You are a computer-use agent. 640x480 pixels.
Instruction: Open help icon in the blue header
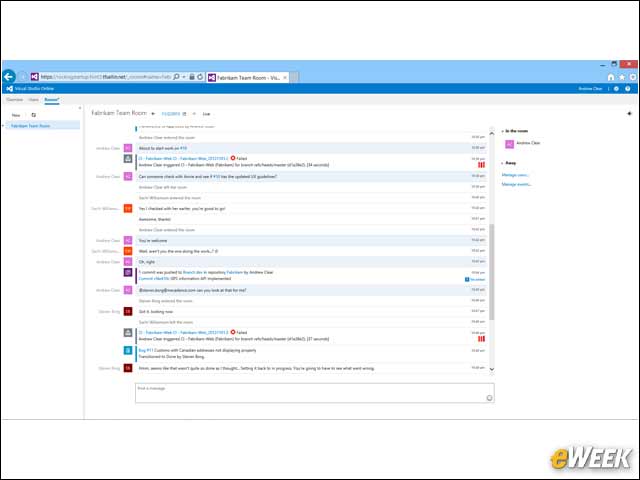pyautogui.click(x=628, y=89)
